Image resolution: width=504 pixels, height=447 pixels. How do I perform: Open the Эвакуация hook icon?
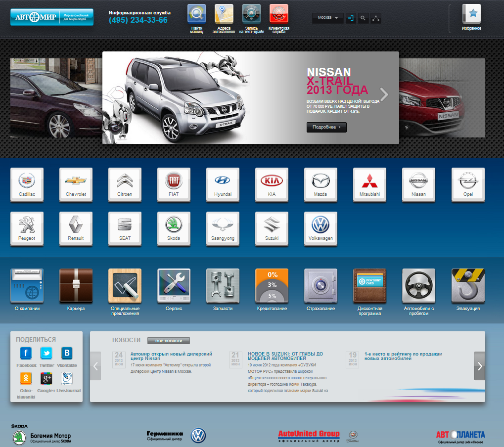click(468, 286)
